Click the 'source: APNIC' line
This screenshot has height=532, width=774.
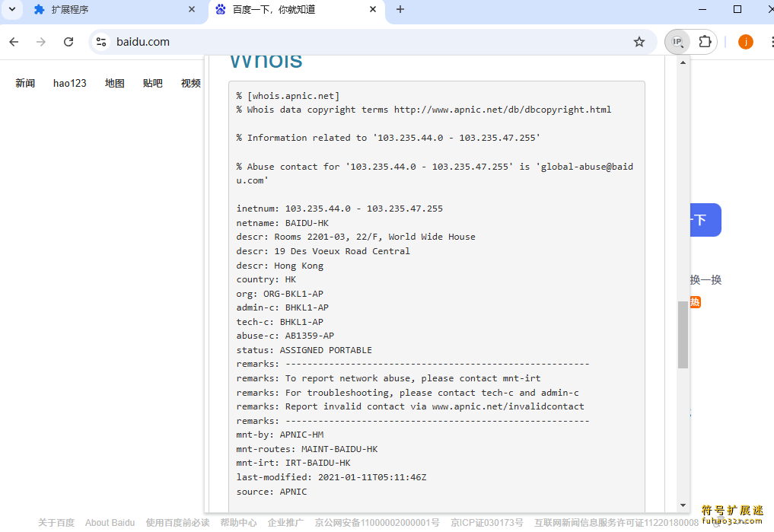point(272,492)
